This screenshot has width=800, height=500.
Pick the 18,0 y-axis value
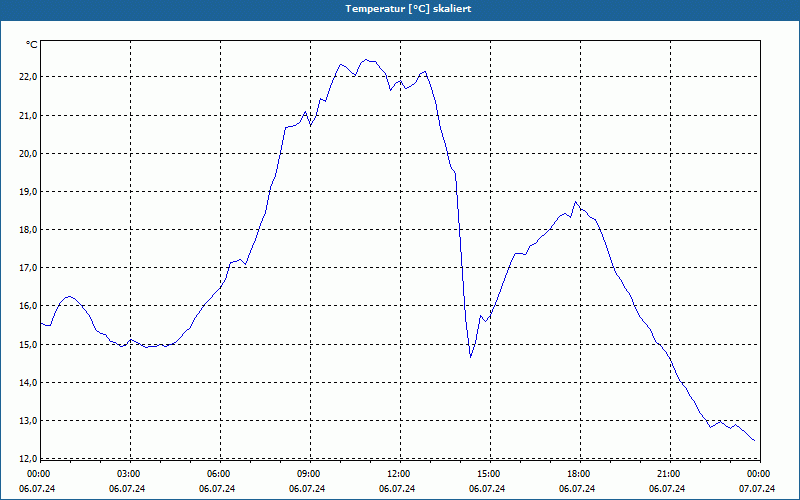point(29,230)
